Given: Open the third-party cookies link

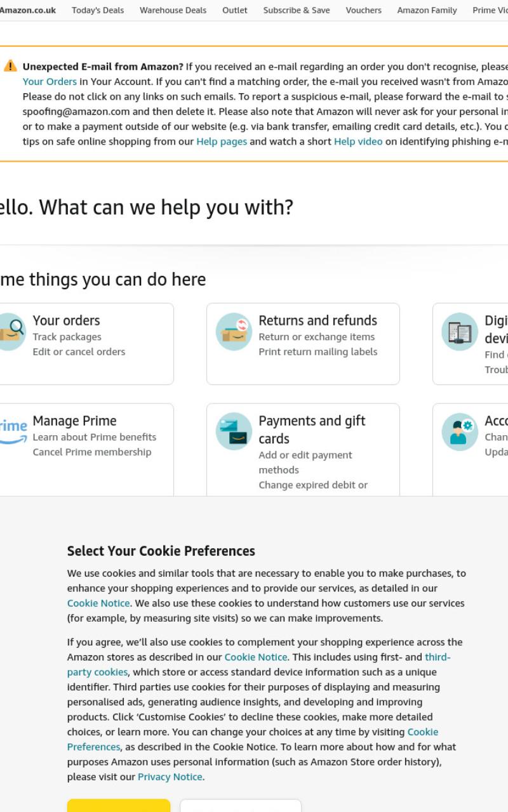Looking at the screenshot, I should click(259, 665).
